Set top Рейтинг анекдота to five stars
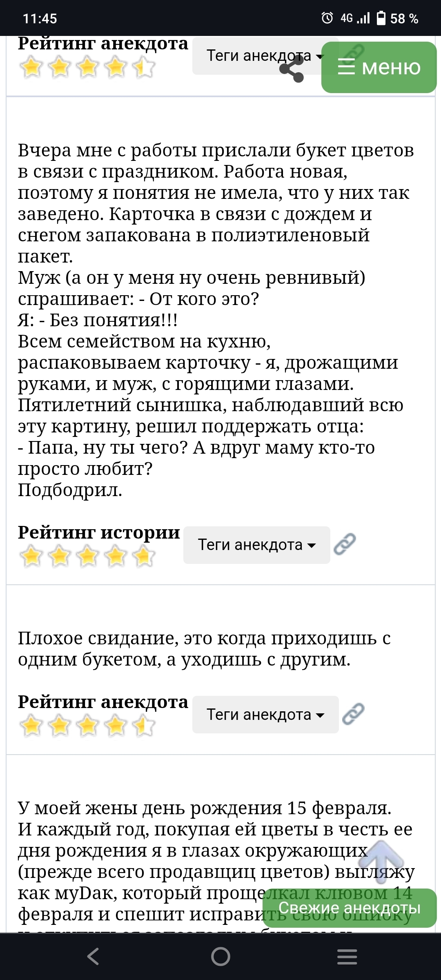Viewport: 441px width, 980px height. [144, 67]
